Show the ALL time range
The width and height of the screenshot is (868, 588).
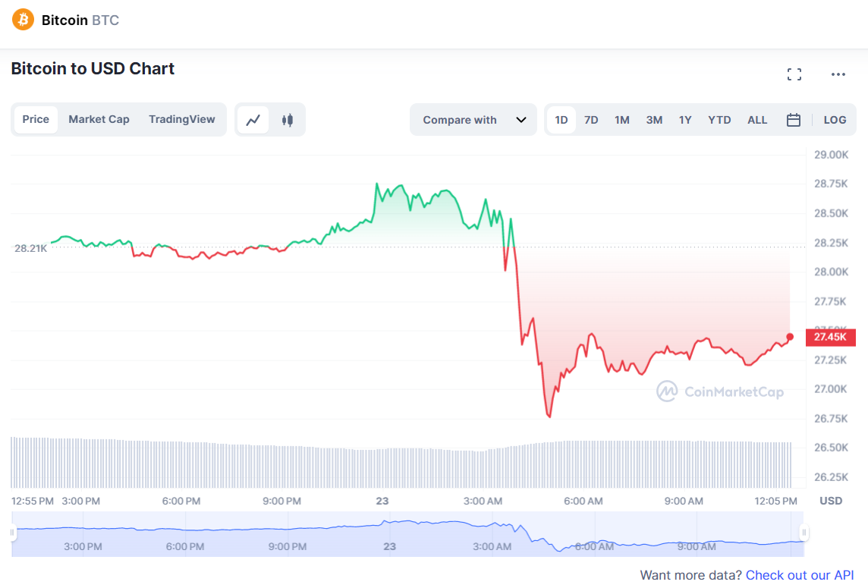point(757,120)
